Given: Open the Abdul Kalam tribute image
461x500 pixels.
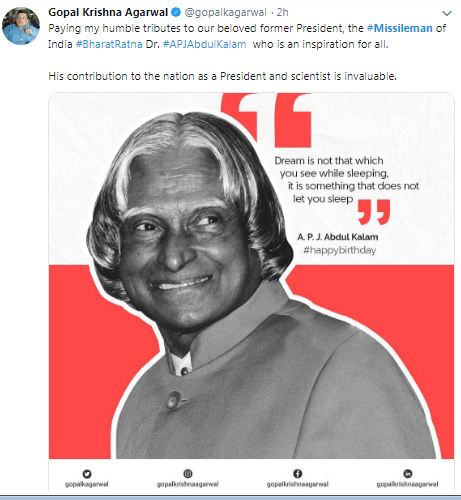Looking at the screenshot, I should (251, 293).
